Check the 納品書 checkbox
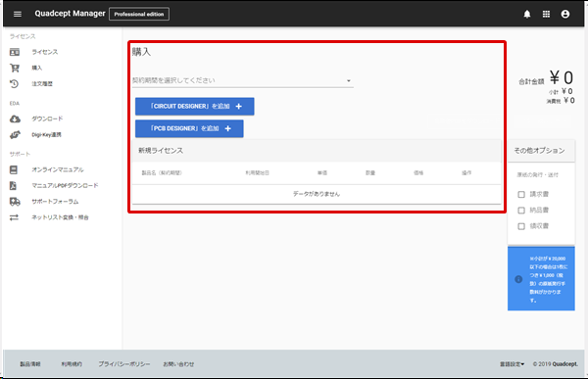The height and width of the screenshot is (379, 588). [x=521, y=211]
